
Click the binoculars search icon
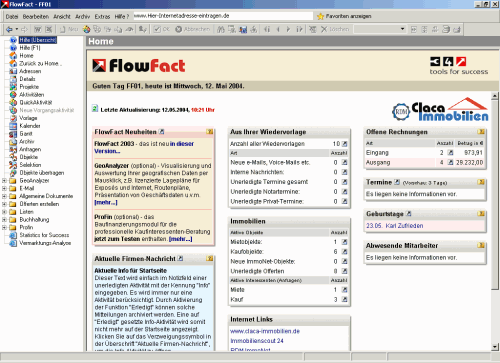pos(221,29)
